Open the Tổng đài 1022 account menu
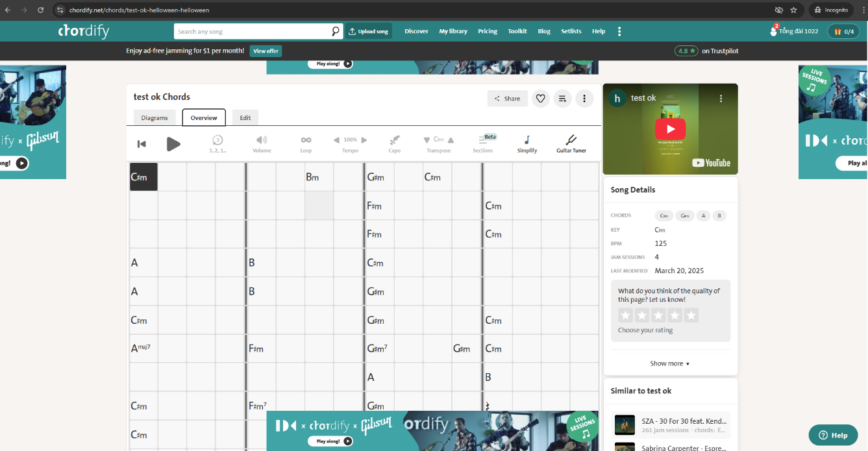The width and height of the screenshot is (868, 451). pyautogui.click(x=794, y=31)
